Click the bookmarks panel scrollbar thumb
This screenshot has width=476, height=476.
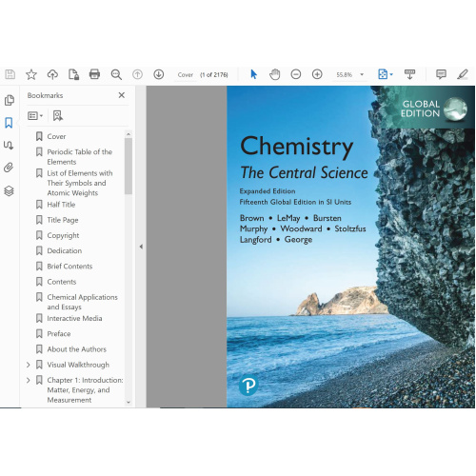tap(129, 166)
